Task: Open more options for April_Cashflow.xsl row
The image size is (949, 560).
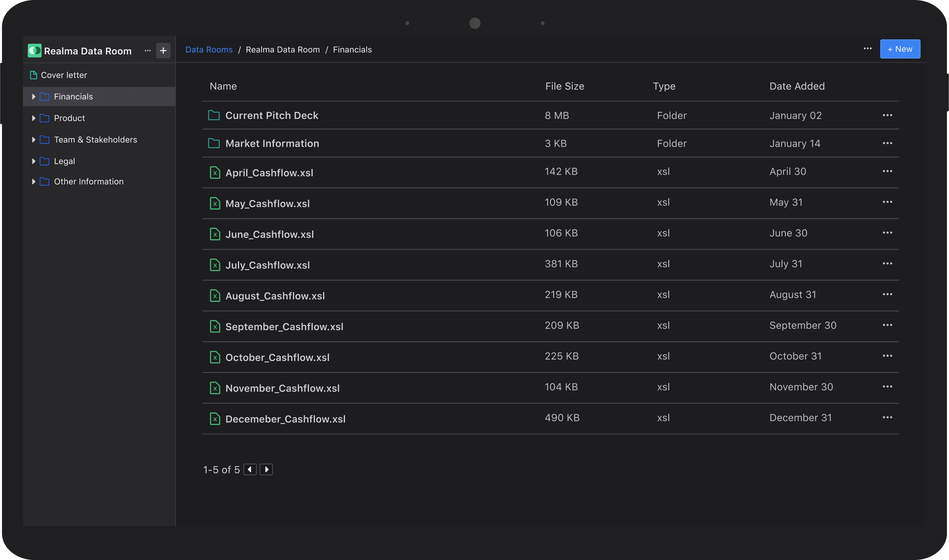Action: pyautogui.click(x=887, y=171)
